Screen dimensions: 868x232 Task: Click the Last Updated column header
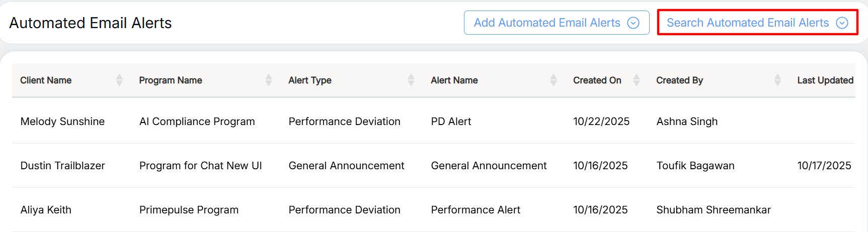(x=825, y=80)
